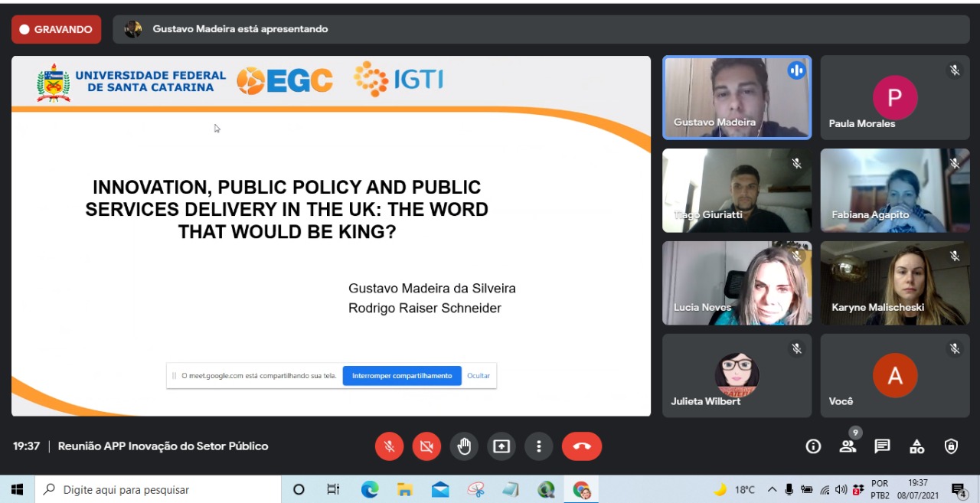Open host controls lock icon
Screen dimensions: 980x503
(x=951, y=446)
